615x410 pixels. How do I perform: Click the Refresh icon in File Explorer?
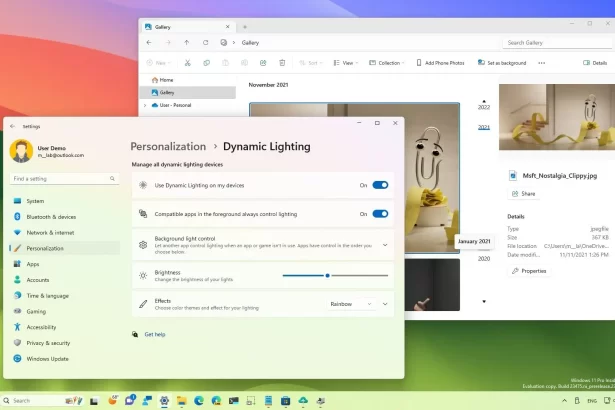click(206, 43)
